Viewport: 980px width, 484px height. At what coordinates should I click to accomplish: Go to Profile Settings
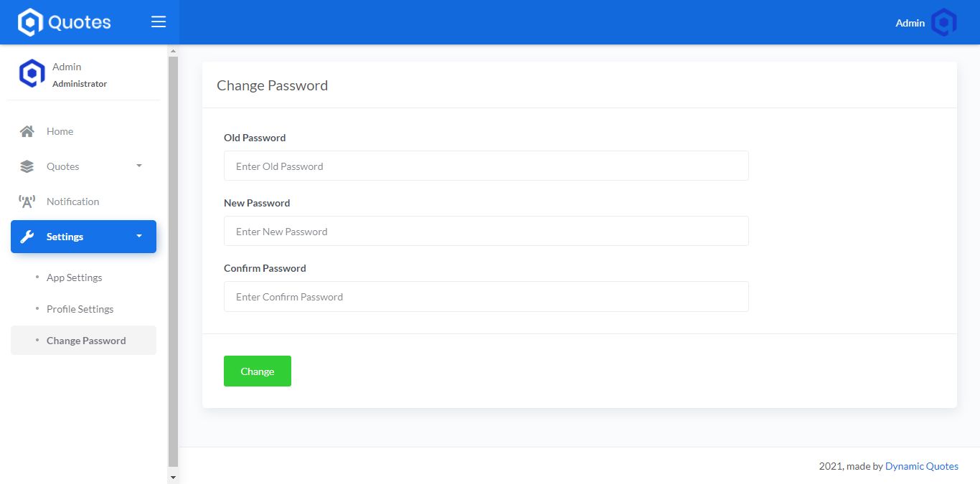click(80, 309)
